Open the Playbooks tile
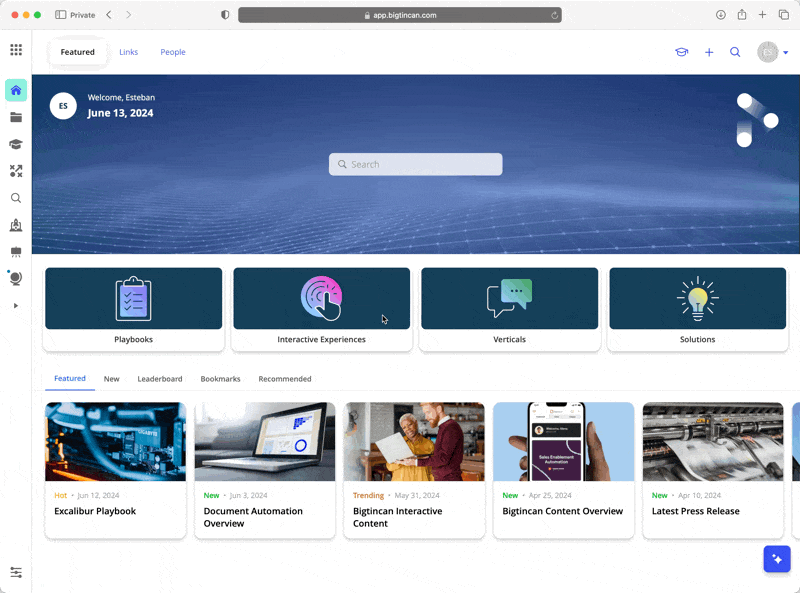 [134, 309]
